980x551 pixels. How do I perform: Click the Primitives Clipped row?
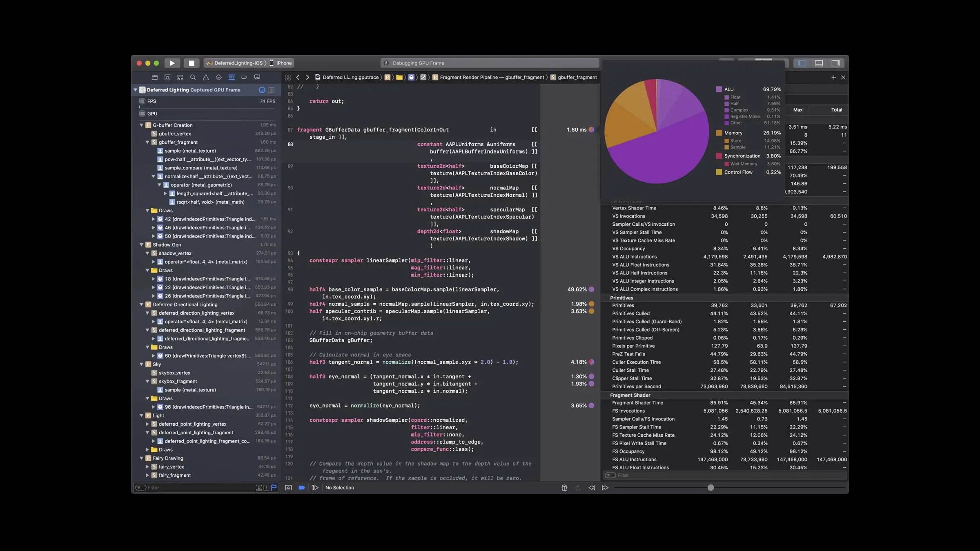(725, 338)
